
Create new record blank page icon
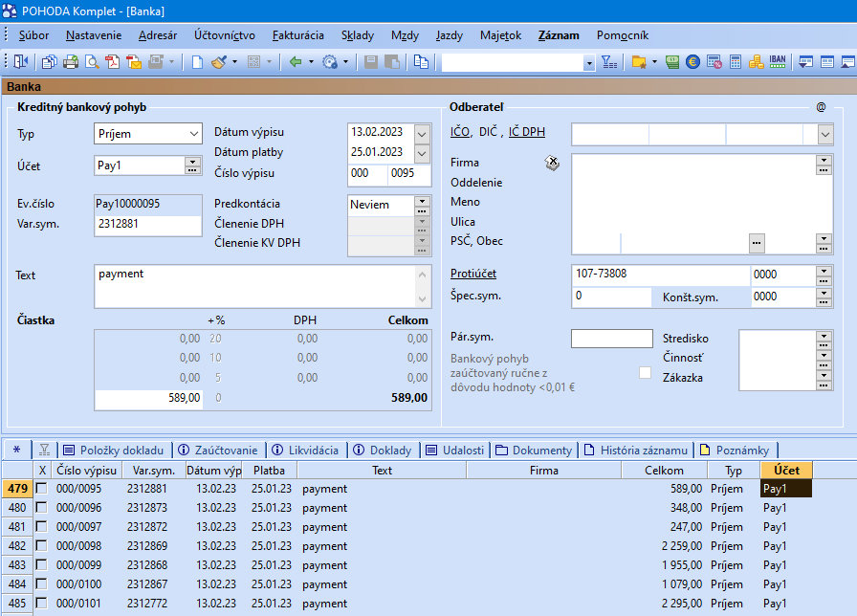(x=197, y=62)
